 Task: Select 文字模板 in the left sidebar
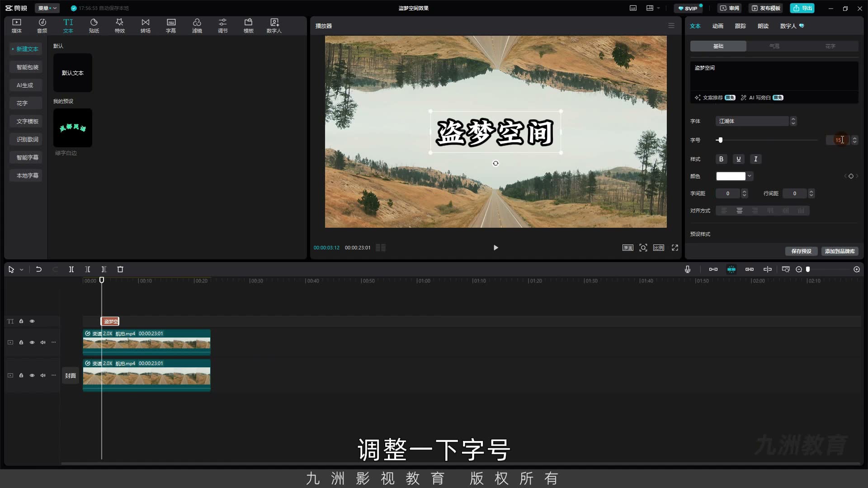click(x=26, y=121)
